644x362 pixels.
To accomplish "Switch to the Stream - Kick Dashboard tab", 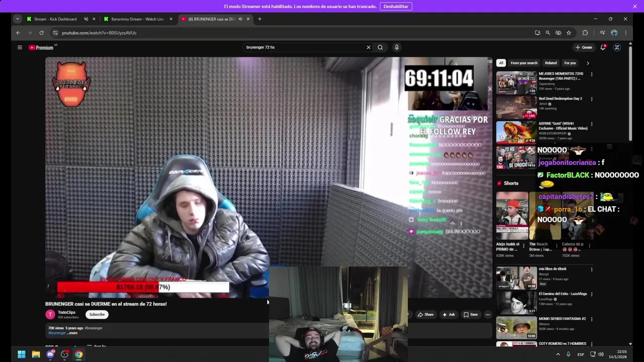I will coord(55,19).
